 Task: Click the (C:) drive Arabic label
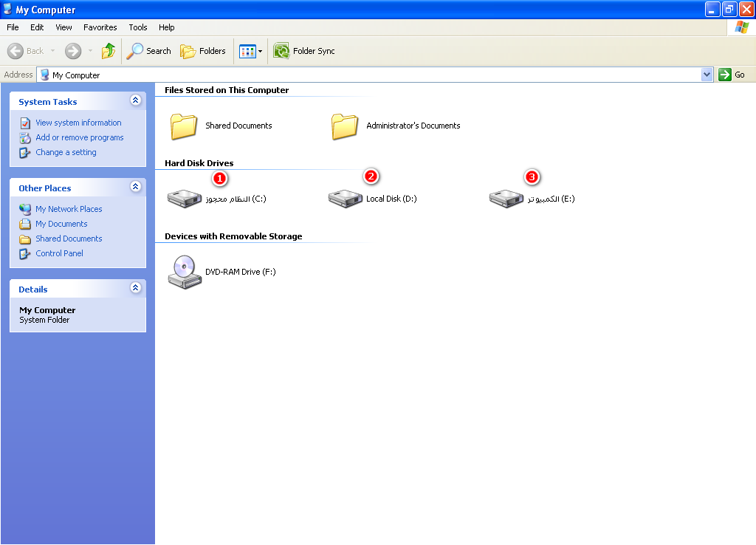click(236, 199)
